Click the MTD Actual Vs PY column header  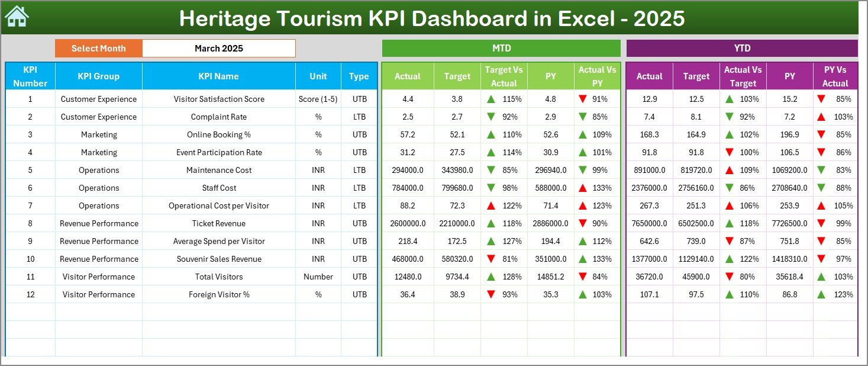click(x=597, y=76)
